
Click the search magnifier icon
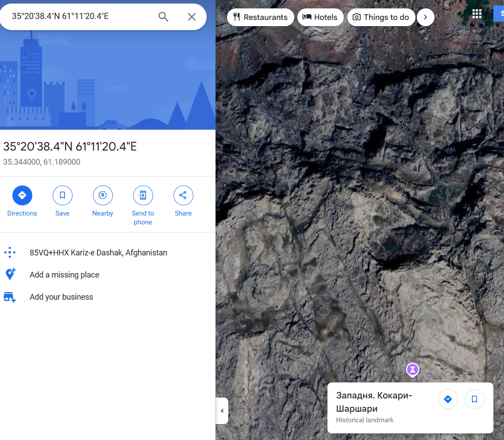163,17
